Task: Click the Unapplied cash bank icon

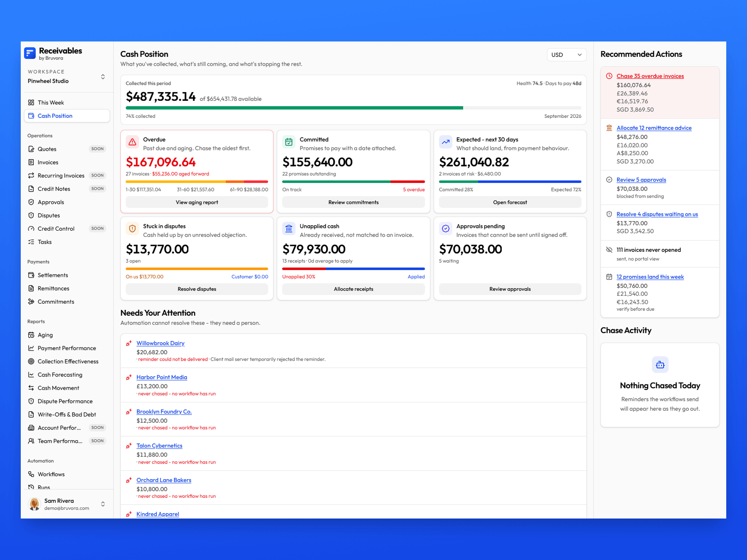Action: (x=289, y=229)
